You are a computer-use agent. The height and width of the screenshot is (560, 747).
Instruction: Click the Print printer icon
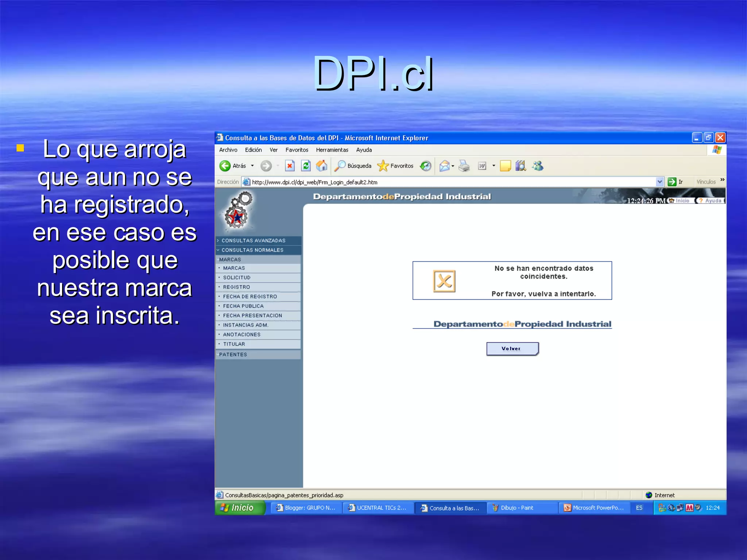click(464, 166)
